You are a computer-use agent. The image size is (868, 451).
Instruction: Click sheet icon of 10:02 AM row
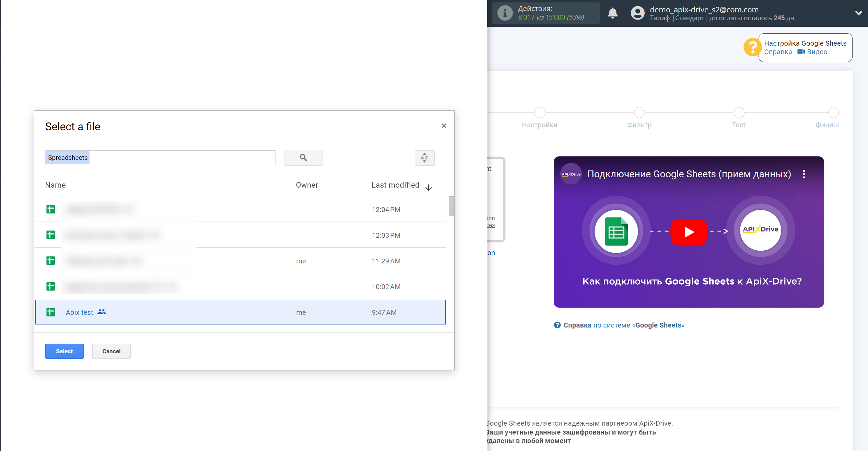(50, 286)
